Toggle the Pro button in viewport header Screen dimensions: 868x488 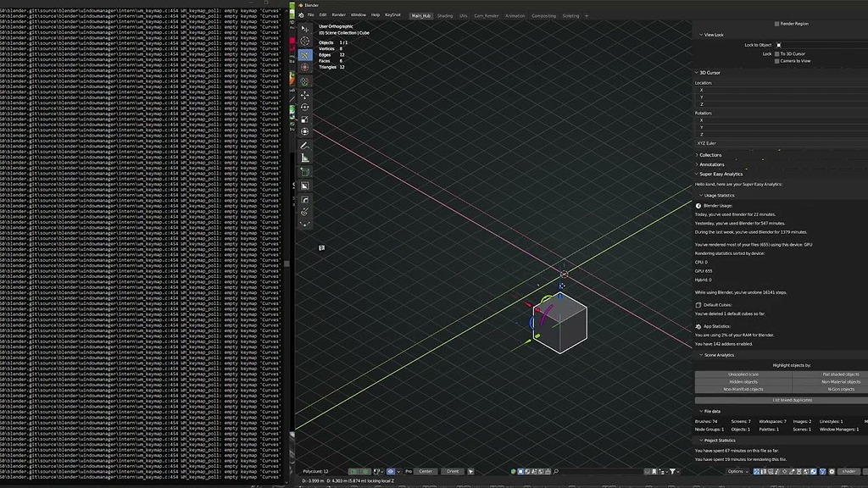pos(409,471)
